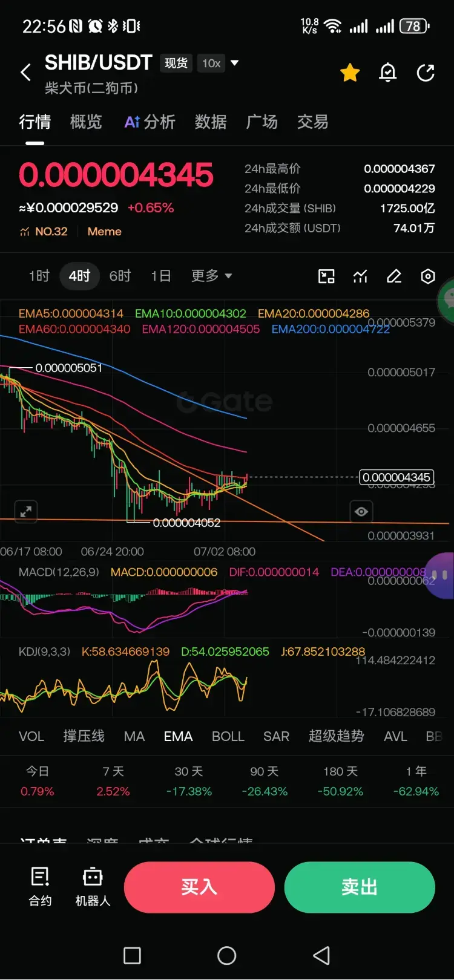The width and height of the screenshot is (454, 980).
Task: Tap the MACD(12,26,9) indicator label
Action: coord(59,572)
